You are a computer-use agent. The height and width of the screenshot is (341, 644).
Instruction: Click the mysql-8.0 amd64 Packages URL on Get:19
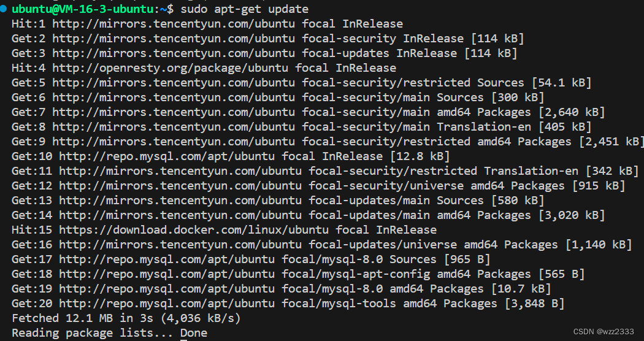tap(167, 289)
